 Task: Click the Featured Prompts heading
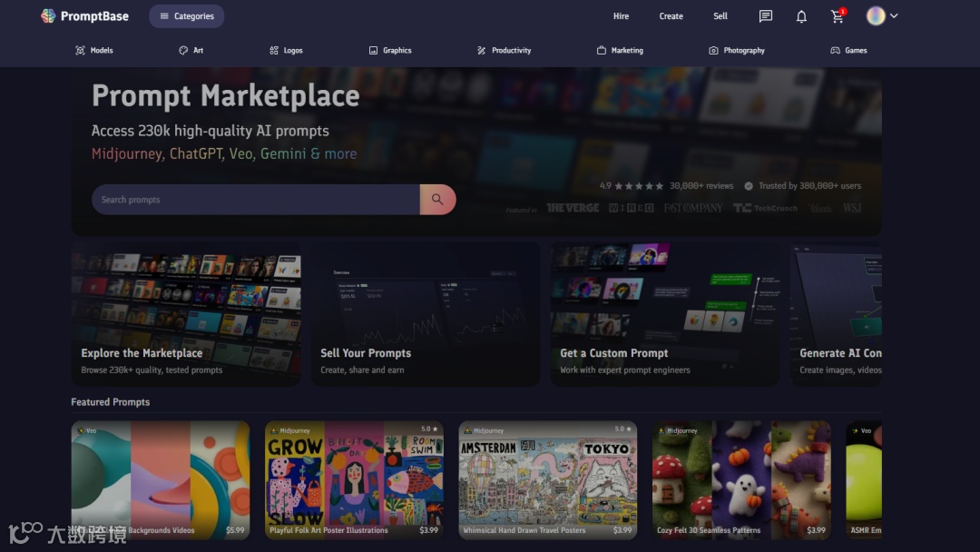pos(111,402)
